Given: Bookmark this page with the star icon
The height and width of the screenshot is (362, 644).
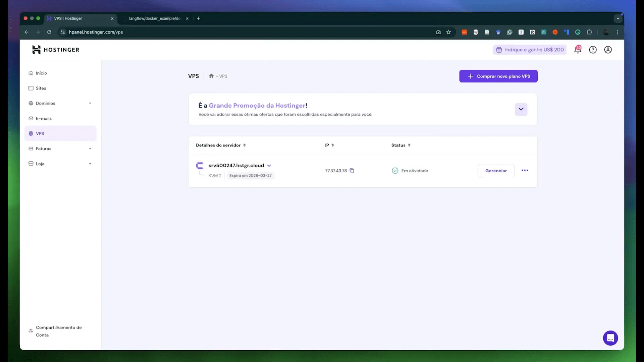Looking at the screenshot, I should pyautogui.click(x=449, y=32).
